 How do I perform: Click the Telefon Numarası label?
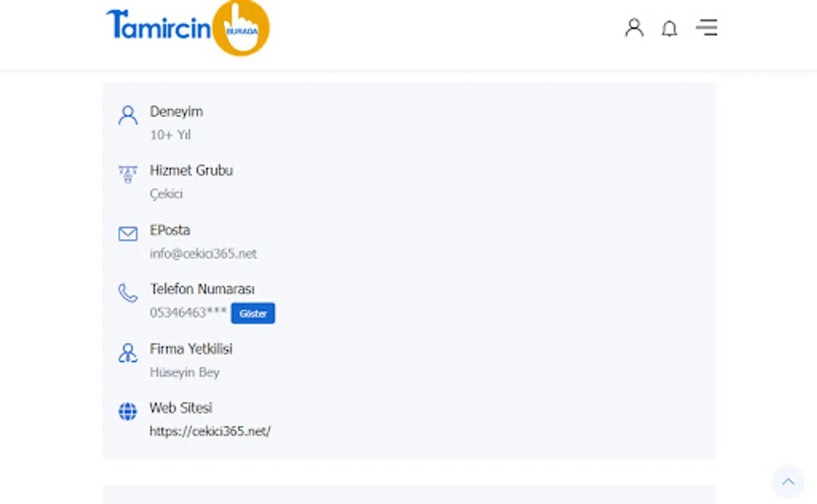click(x=202, y=289)
